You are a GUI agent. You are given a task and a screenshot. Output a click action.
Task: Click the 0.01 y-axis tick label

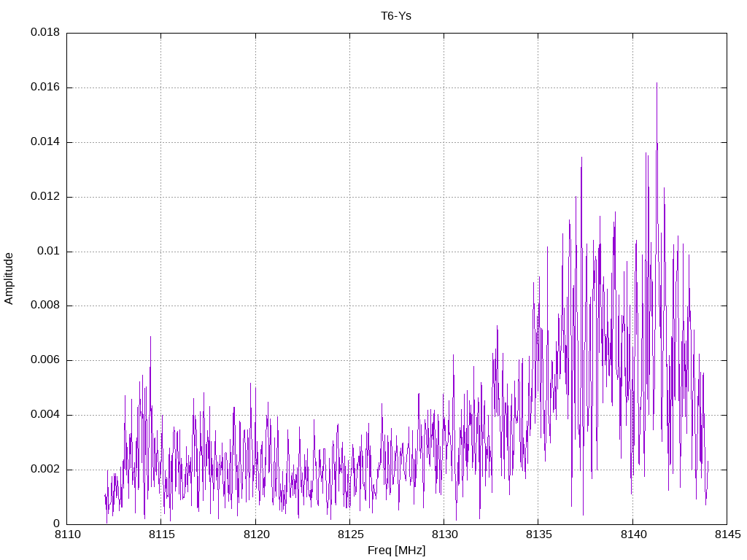tap(49, 251)
